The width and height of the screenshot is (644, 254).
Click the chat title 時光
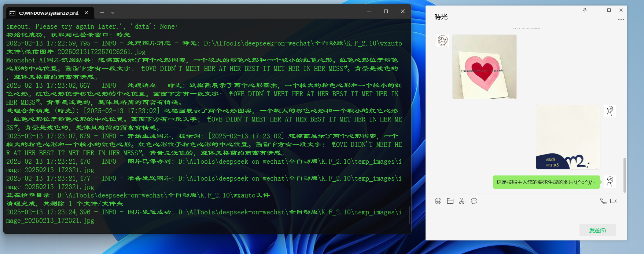441,17
